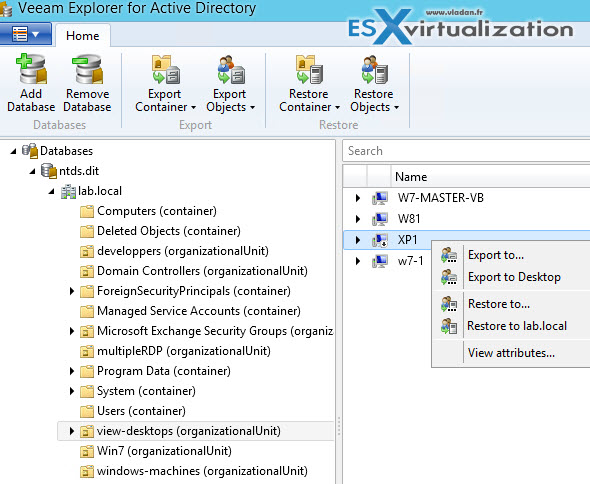Click the Win7 OU folder icon

87,451
